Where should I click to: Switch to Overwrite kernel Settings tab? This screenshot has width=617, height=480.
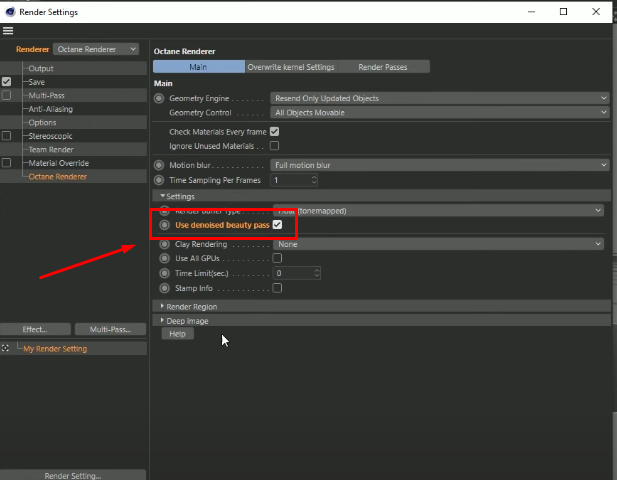[x=291, y=67]
